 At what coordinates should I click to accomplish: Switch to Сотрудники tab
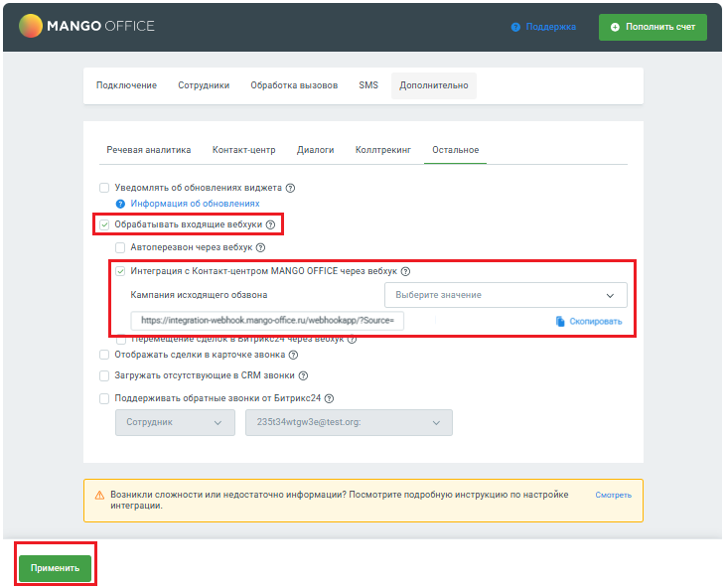coord(204,85)
